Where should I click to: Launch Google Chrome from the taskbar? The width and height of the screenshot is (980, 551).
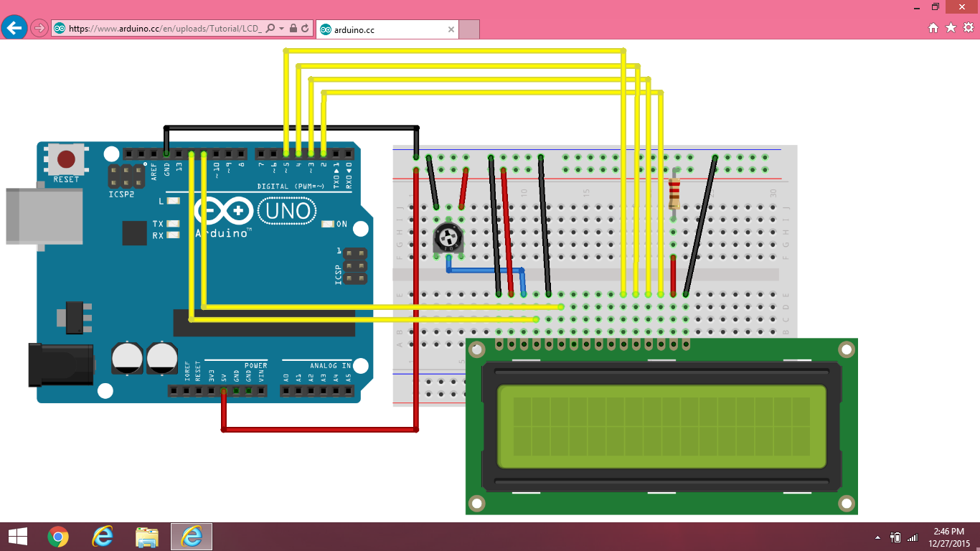point(58,536)
